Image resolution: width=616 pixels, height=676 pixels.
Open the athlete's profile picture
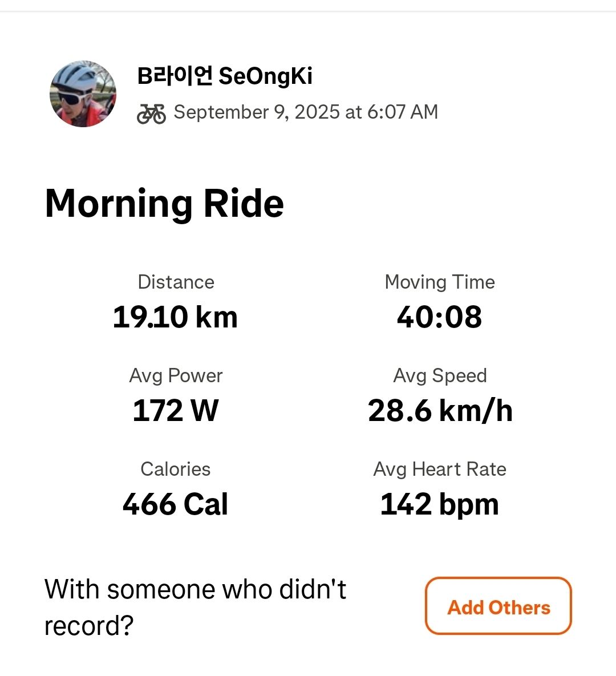(x=83, y=94)
